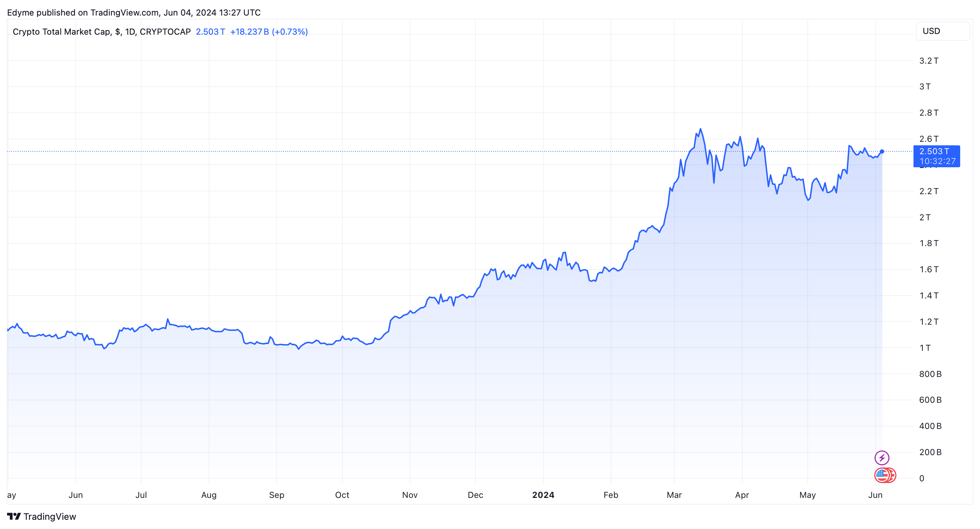Click the blue dot at the line's end
The height and width of the screenshot is (529, 980).
(x=882, y=151)
